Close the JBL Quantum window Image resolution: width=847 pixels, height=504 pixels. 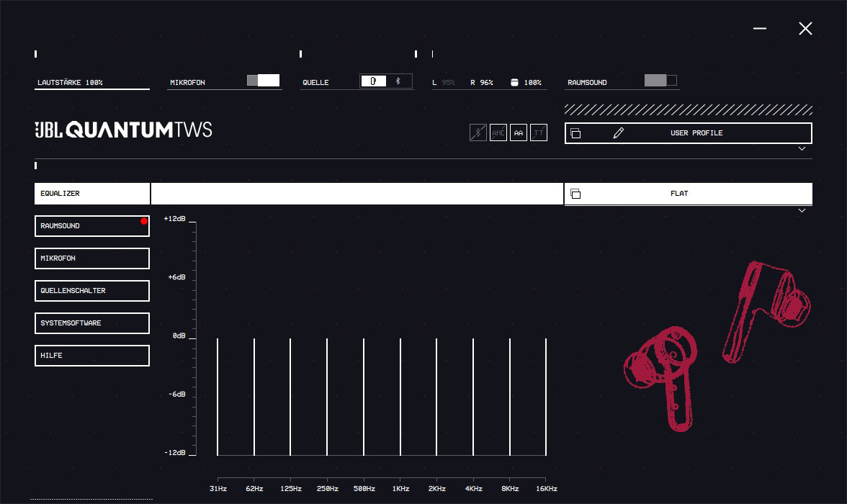point(805,29)
